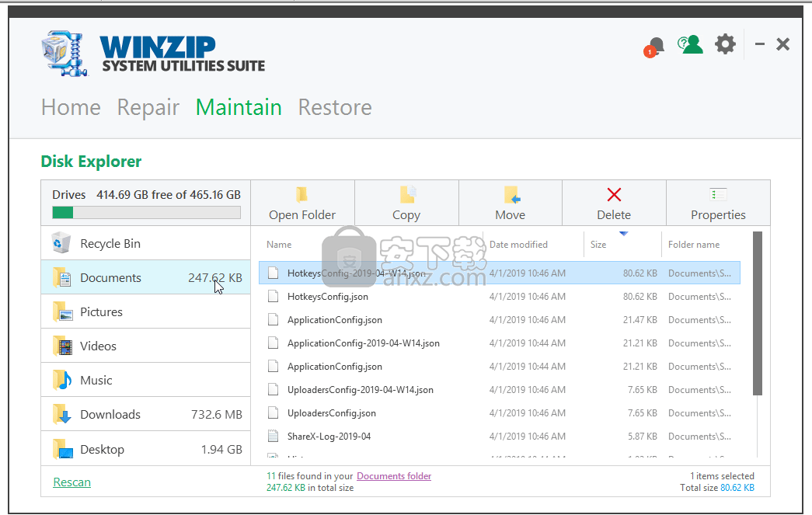This screenshot has height=515, width=812.
Task: Select the Pictures folder icon
Action: [62, 311]
